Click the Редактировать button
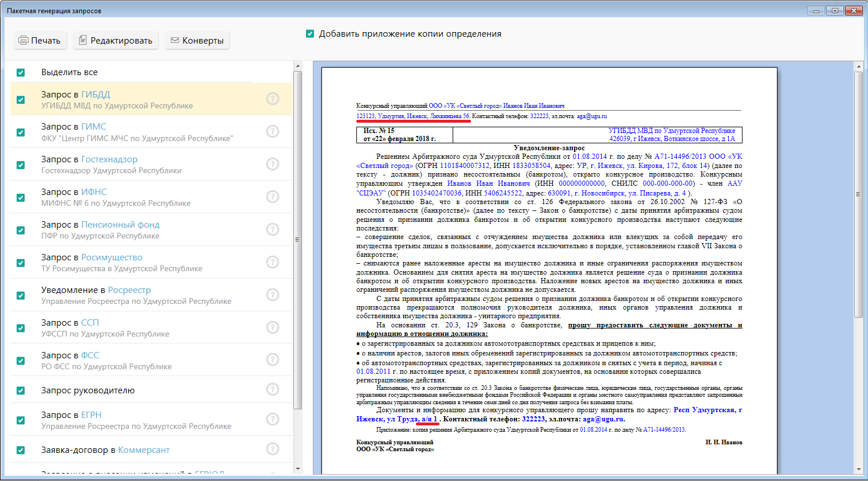The width and height of the screenshot is (868, 481). pos(116,41)
